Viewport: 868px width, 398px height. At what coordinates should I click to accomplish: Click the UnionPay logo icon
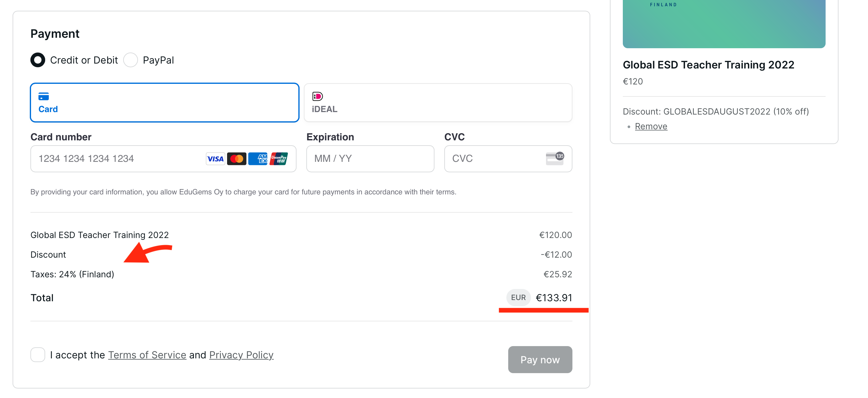point(279,158)
